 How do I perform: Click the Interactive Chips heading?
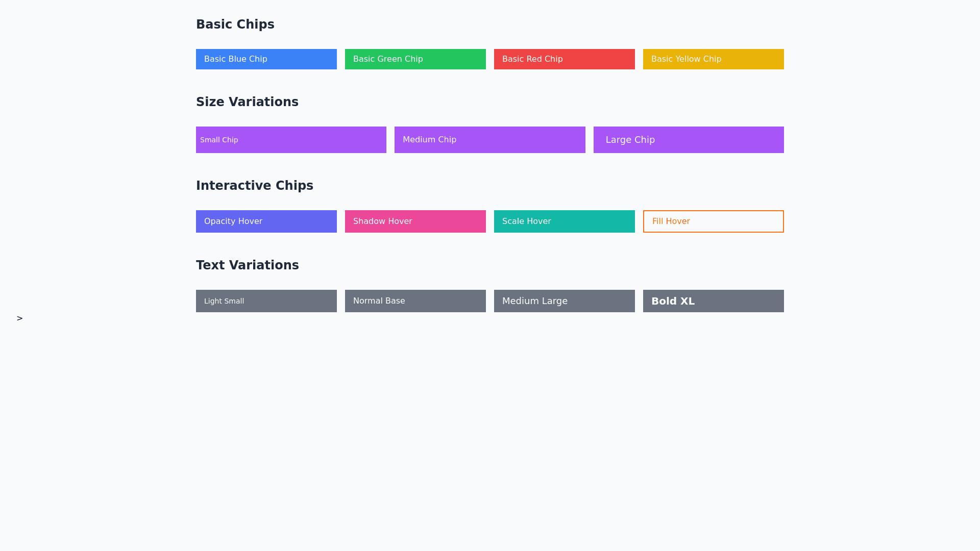254,186
